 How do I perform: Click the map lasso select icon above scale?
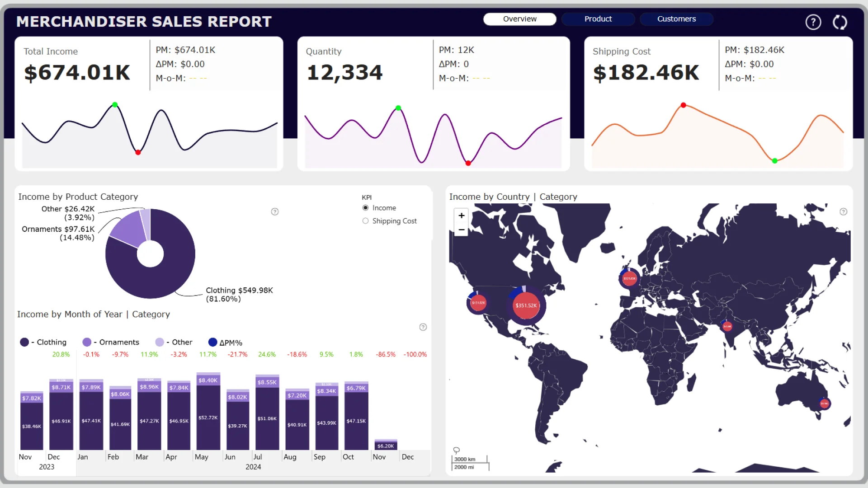(x=457, y=450)
